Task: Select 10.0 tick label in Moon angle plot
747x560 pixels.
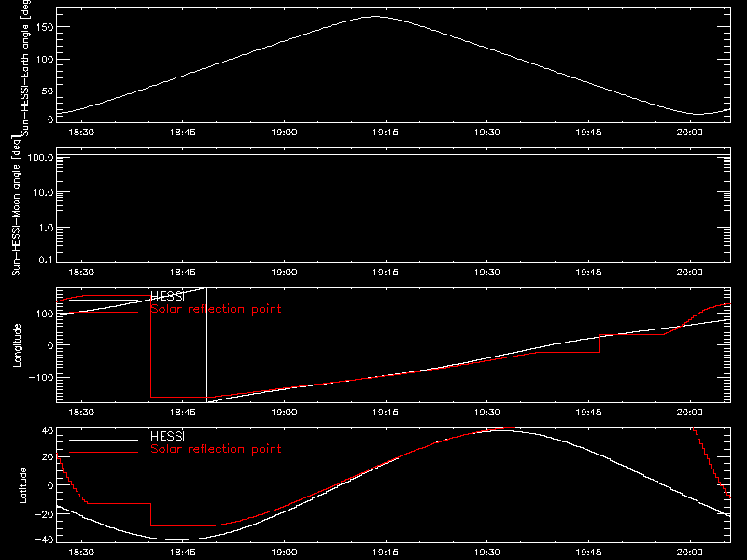Action: (x=43, y=192)
